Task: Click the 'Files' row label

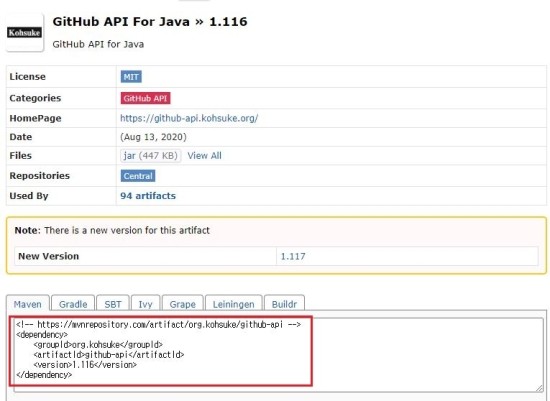Action: coord(20,155)
